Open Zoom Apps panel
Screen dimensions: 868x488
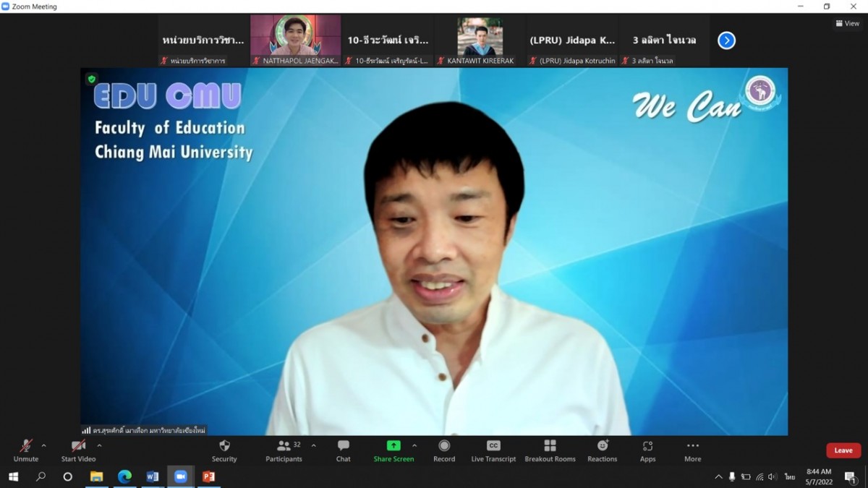(x=647, y=450)
